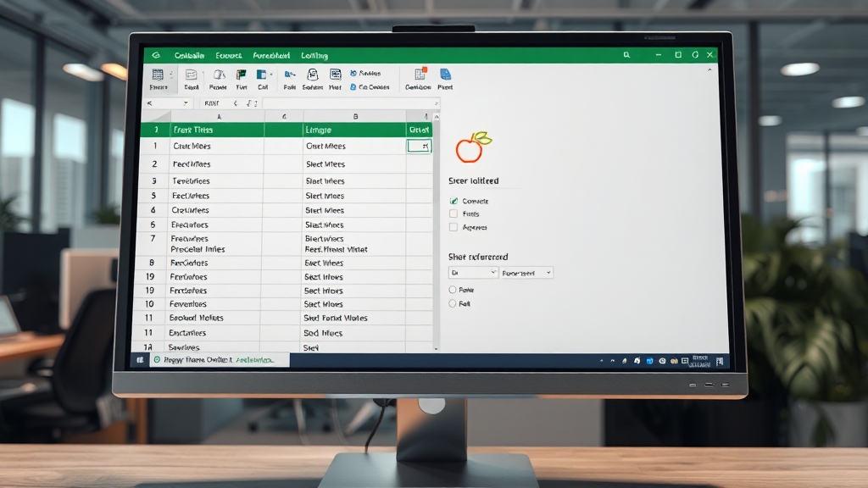The image size is (868, 488).
Task: Click the lock icon in the ribbon
Action: [x=312, y=75]
